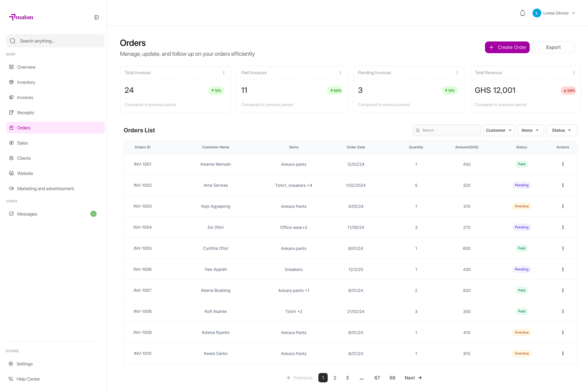
Task: Go to the Next page of orders
Action: pyautogui.click(x=413, y=378)
